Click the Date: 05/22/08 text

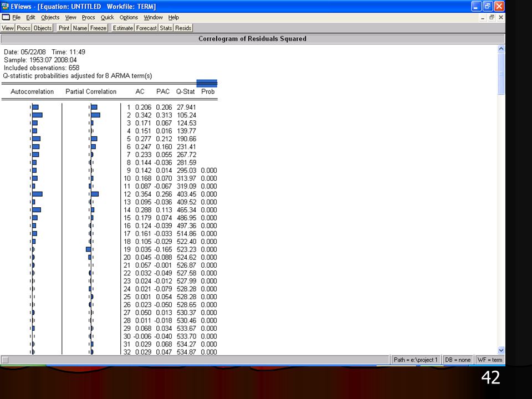[24, 52]
